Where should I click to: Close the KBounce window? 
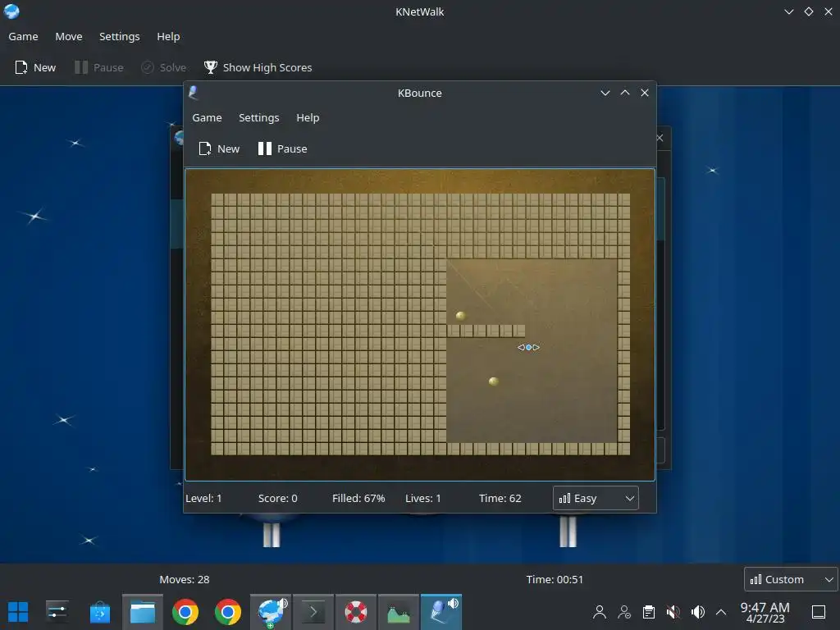(x=645, y=93)
